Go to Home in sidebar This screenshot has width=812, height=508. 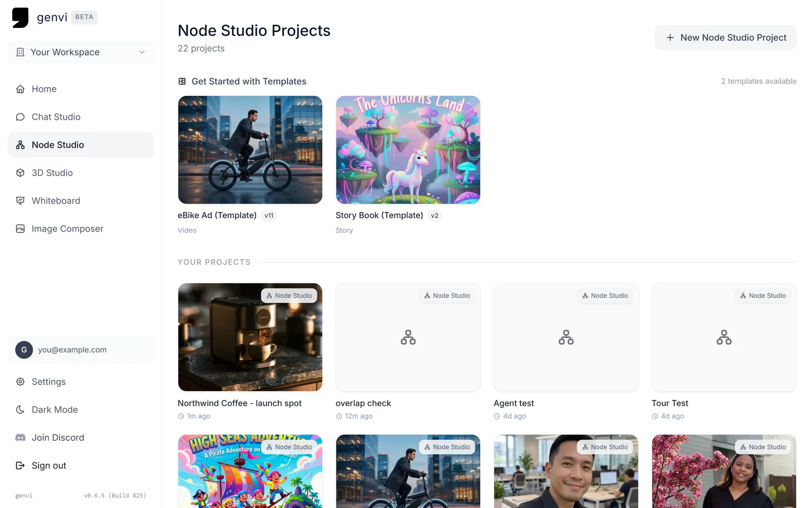[81, 89]
